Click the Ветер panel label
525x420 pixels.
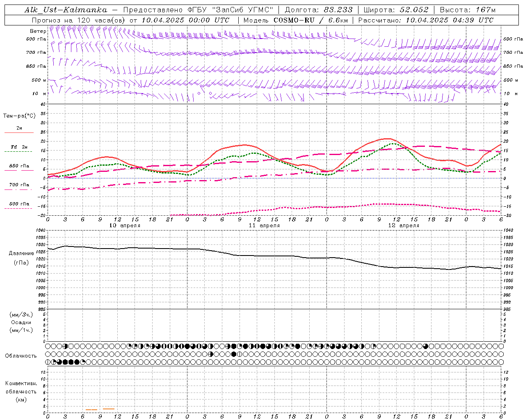click(x=38, y=31)
